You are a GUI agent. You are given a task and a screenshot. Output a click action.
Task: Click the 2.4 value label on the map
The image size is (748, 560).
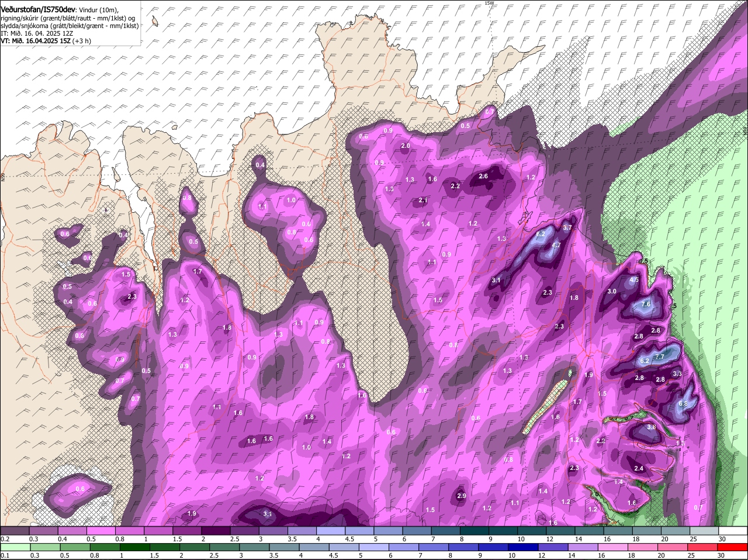point(639,468)
